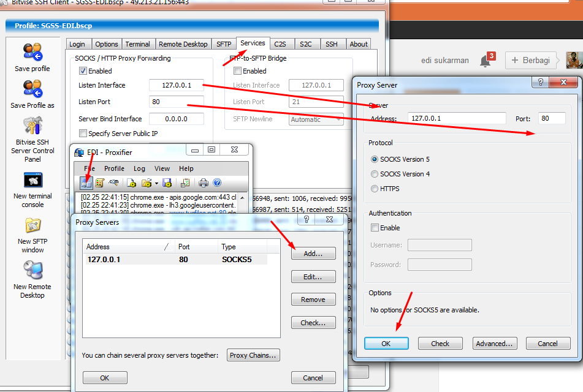The image size is (583, 392).
Task: Click the Berbagi share button
Action: (531, 60)
